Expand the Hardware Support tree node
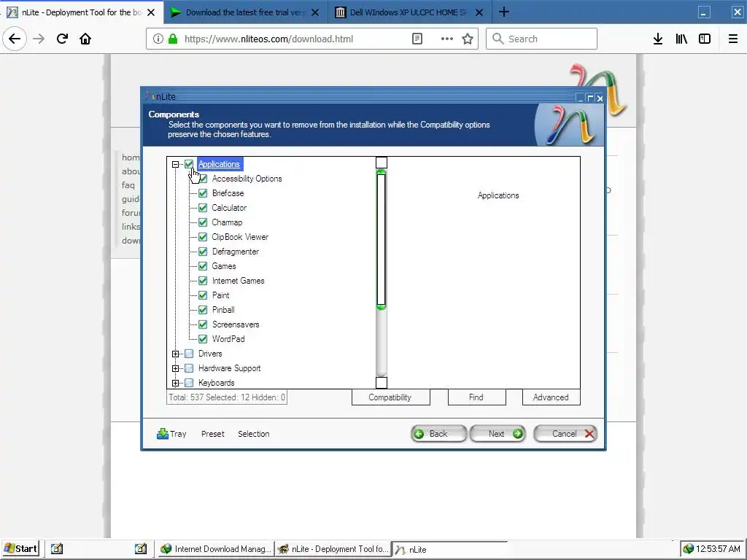Image resolution: width=747 pixels, height=560 pixels. (175, 368)
